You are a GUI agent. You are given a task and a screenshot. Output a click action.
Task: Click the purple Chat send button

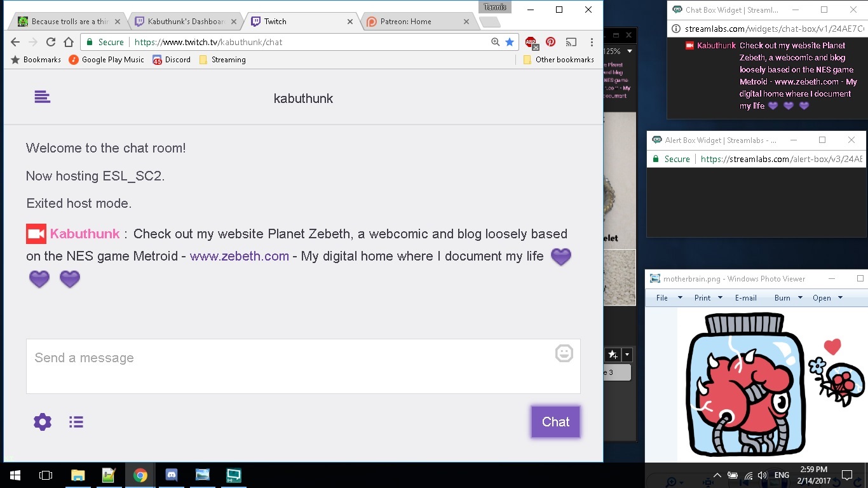coord(555,422)
